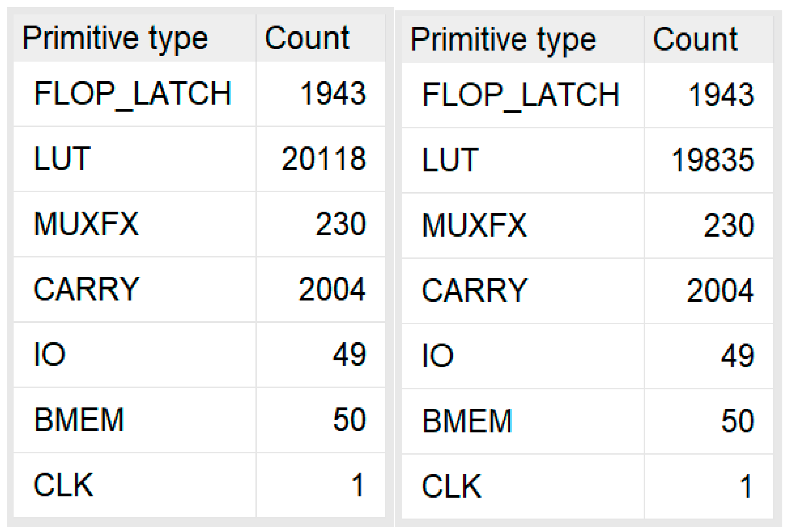Select "Primitive type" header in left table
Screen dimensions: 790x532
click(115, 38)
